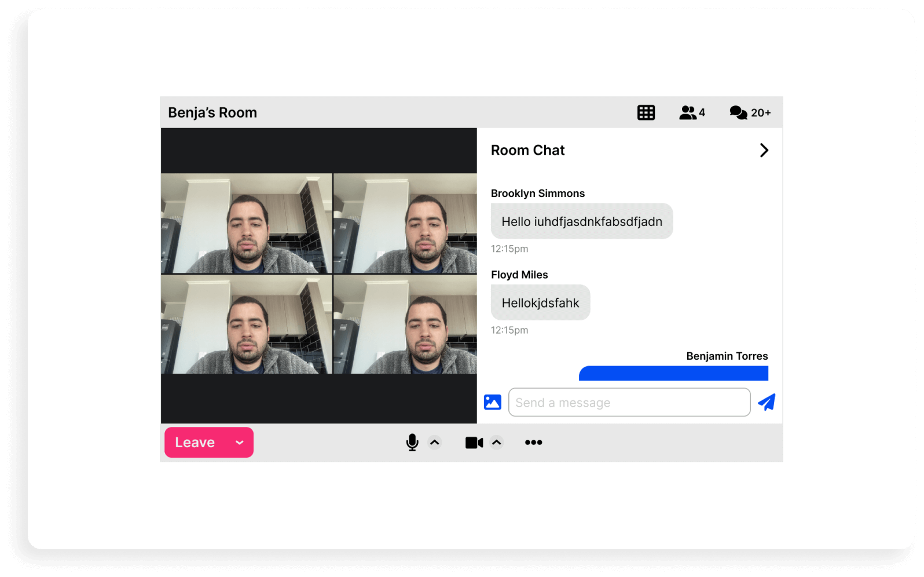The width and height of the screenshot is (924, 577).
Task: Select the top-left video tile
Action: coord(247,224)
